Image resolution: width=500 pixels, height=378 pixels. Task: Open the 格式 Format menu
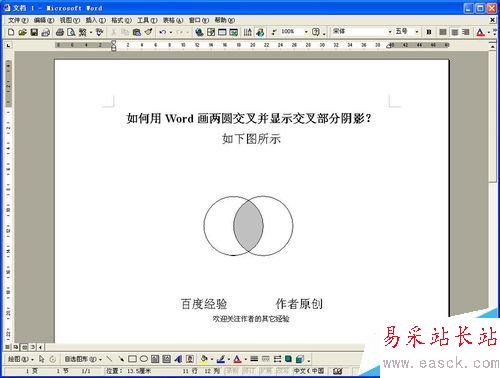click(x=122, y=20)
